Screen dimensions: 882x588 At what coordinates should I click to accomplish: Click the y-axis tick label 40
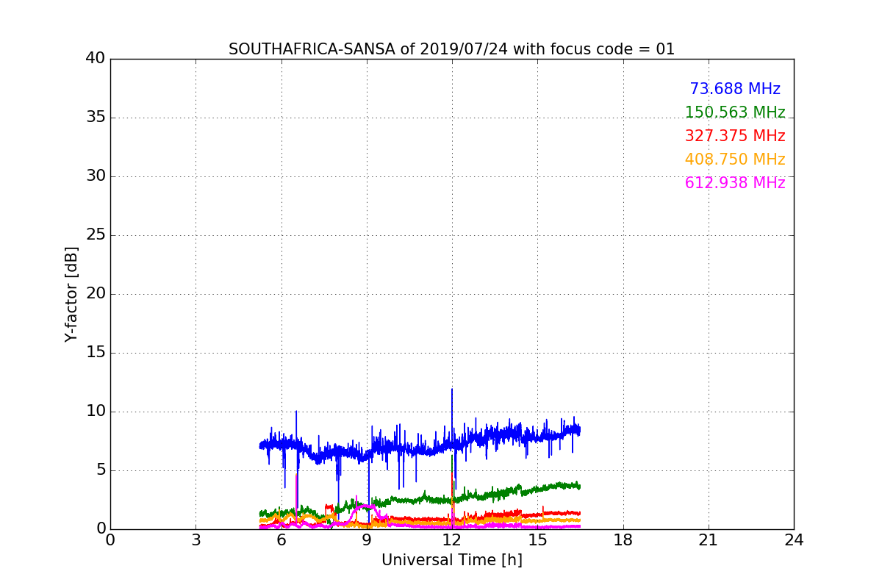point(96,59)
